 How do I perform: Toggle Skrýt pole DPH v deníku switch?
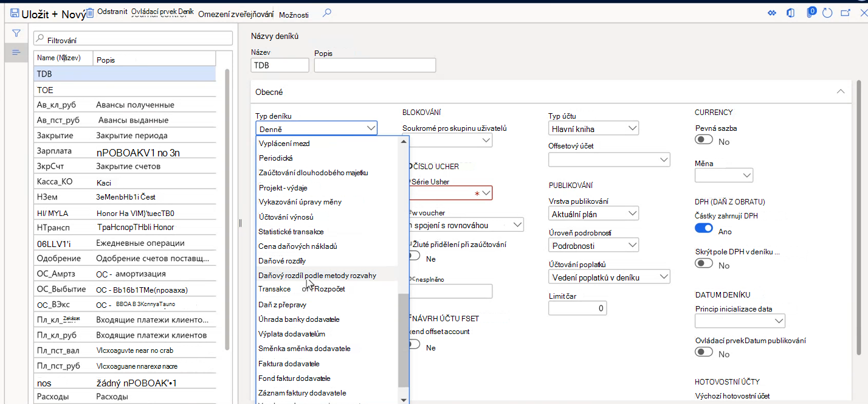(x=704, y=263)
